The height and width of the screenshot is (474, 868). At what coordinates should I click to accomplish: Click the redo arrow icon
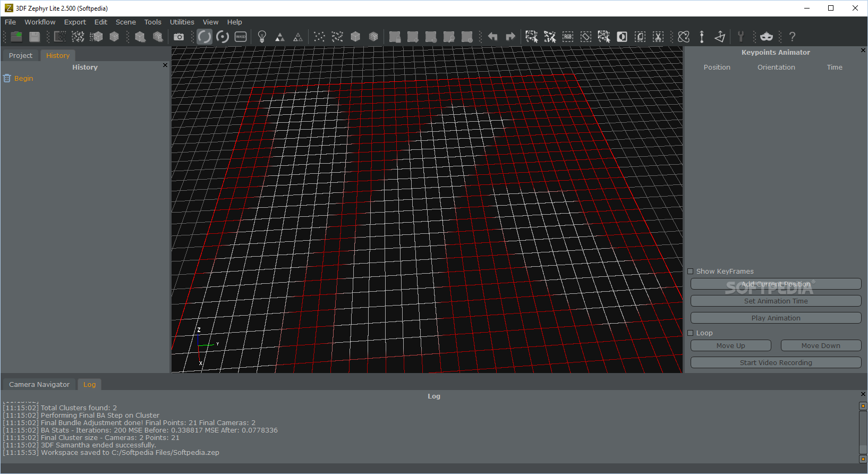point(510,37)
